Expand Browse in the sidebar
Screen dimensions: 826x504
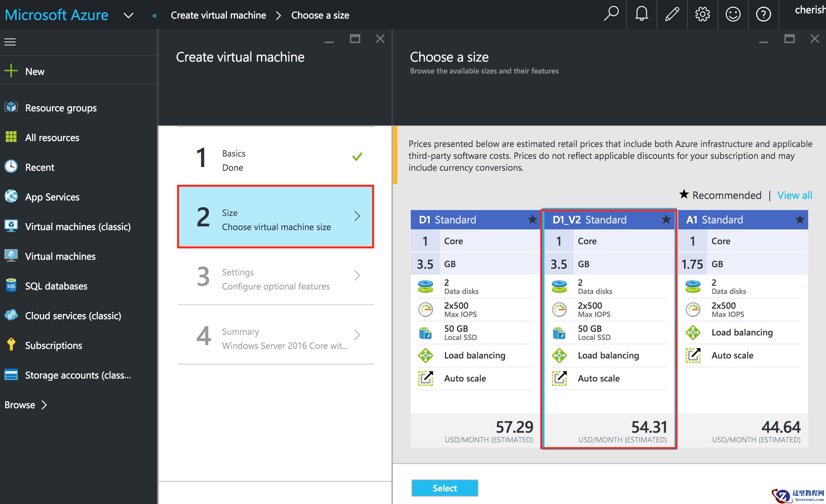(25, 405)
